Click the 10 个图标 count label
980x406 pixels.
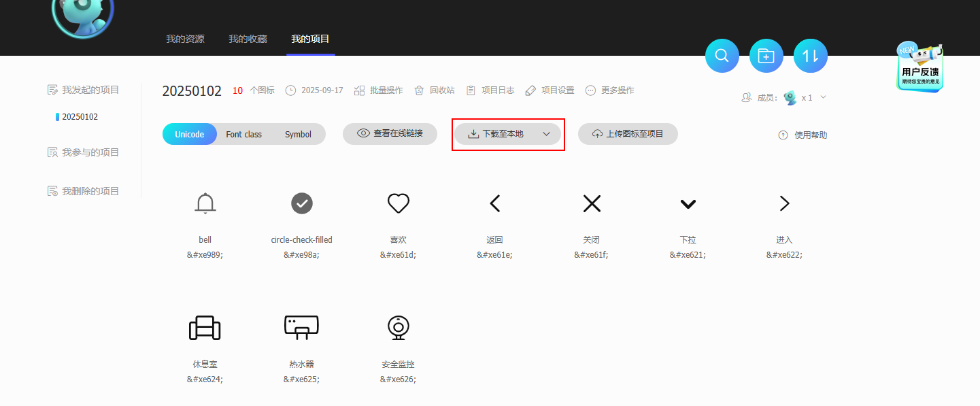point(254,90)
